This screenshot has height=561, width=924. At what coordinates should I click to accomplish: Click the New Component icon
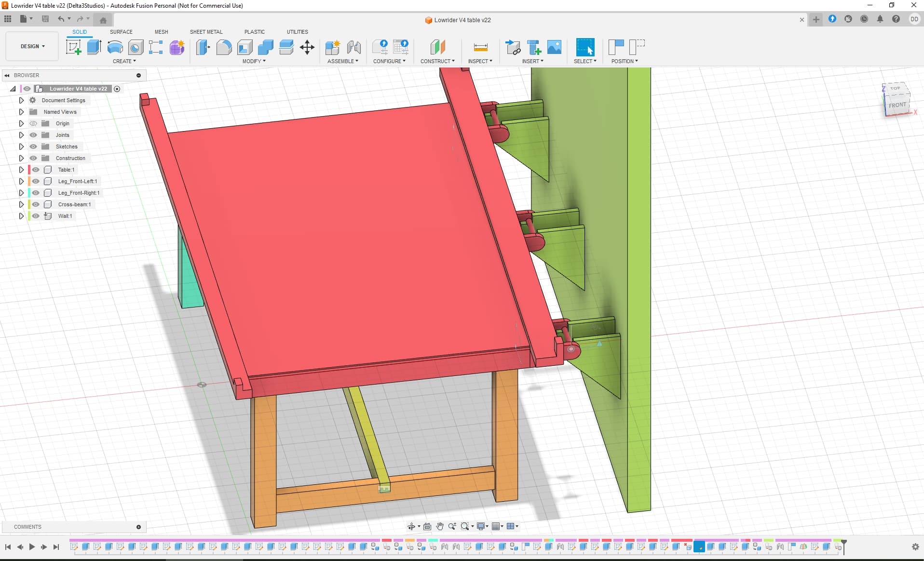pos(332,47)
